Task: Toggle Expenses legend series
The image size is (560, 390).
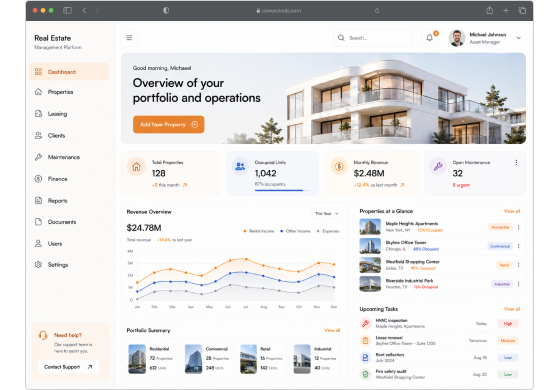Action: 328,231
